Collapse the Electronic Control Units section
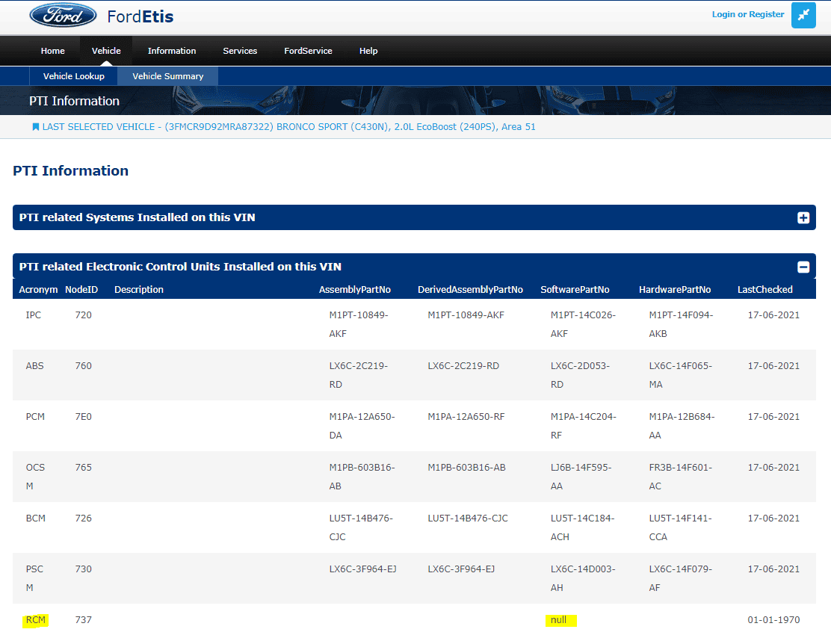Image resolution: width=831 pixels, height=644 pixels. tap(803, 267)
